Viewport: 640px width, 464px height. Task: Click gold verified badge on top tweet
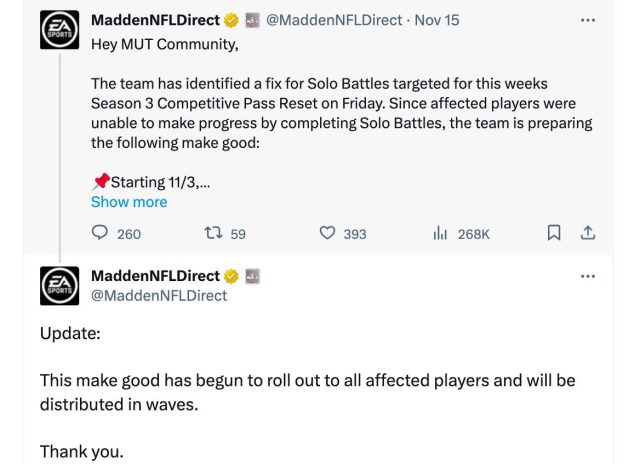tap(231, 19)
